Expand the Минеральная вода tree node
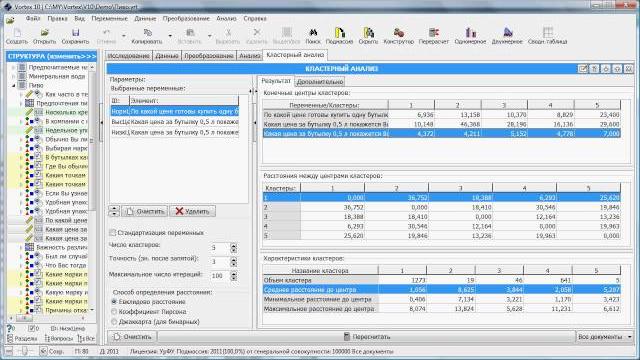The height and width of the screenshot is (360, 640). (13, 76)
